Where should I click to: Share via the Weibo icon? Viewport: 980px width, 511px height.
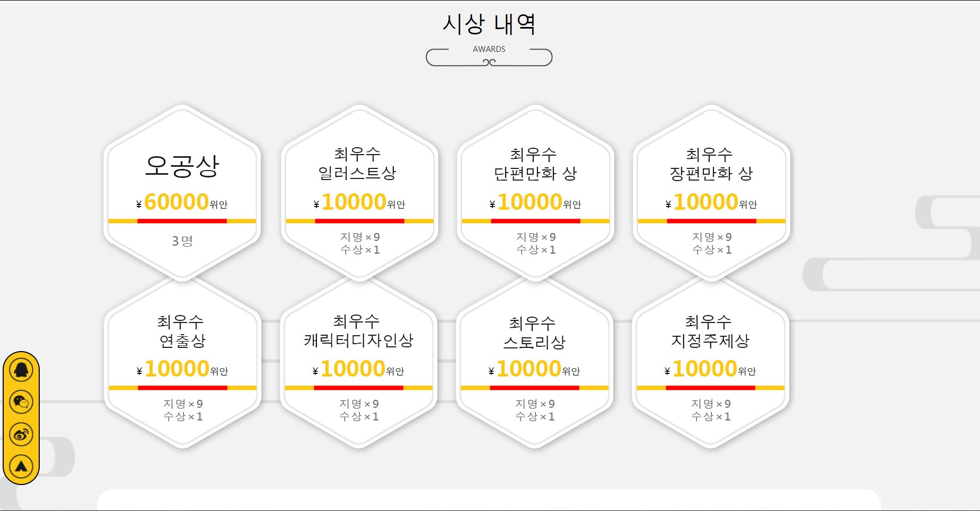tap(21, 433)
